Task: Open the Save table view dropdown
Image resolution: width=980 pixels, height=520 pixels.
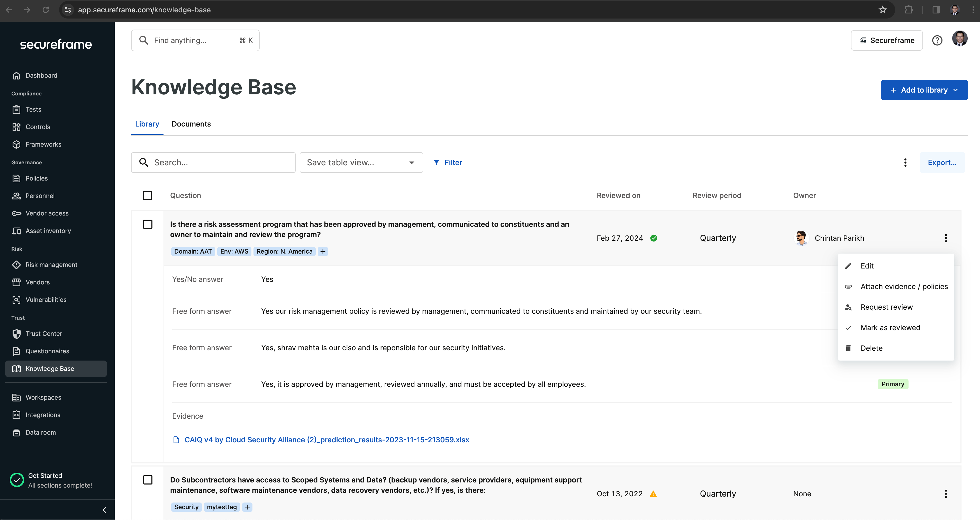Action: [x=361, y=163]
